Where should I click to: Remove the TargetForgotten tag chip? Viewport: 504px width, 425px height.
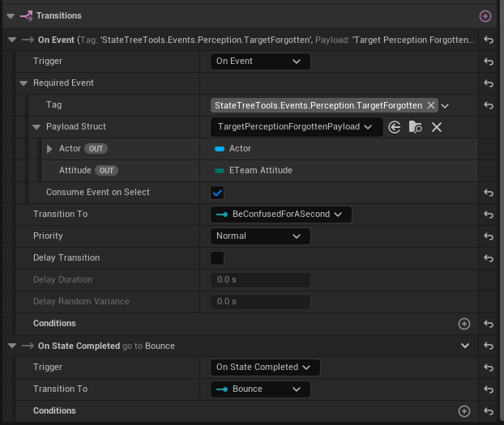pos(431,105)
